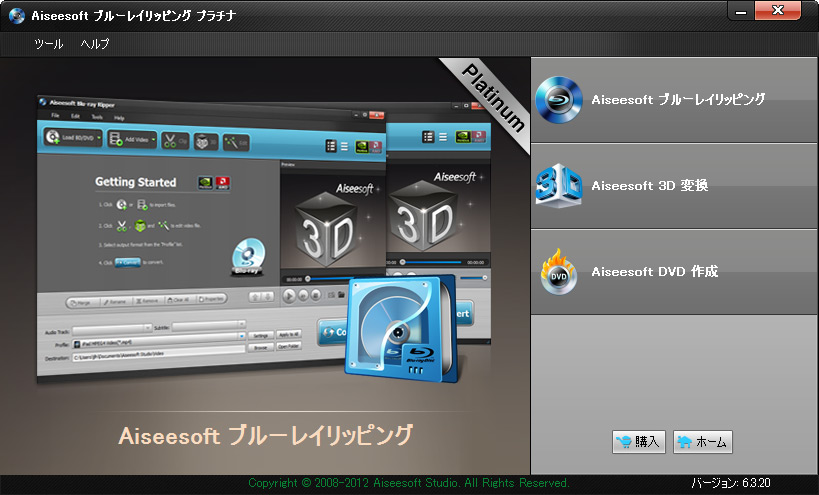This screenshot has height=495, width=819.
Task: Choose the Aiseesoft DVD 作成 label
Action: pos(654,271)
